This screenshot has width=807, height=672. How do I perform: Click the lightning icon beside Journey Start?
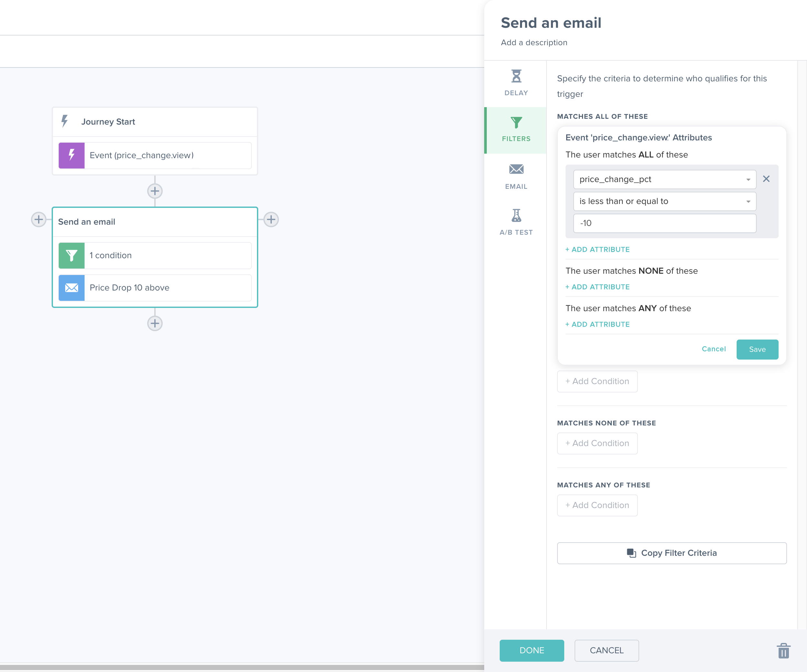[64, 121]
